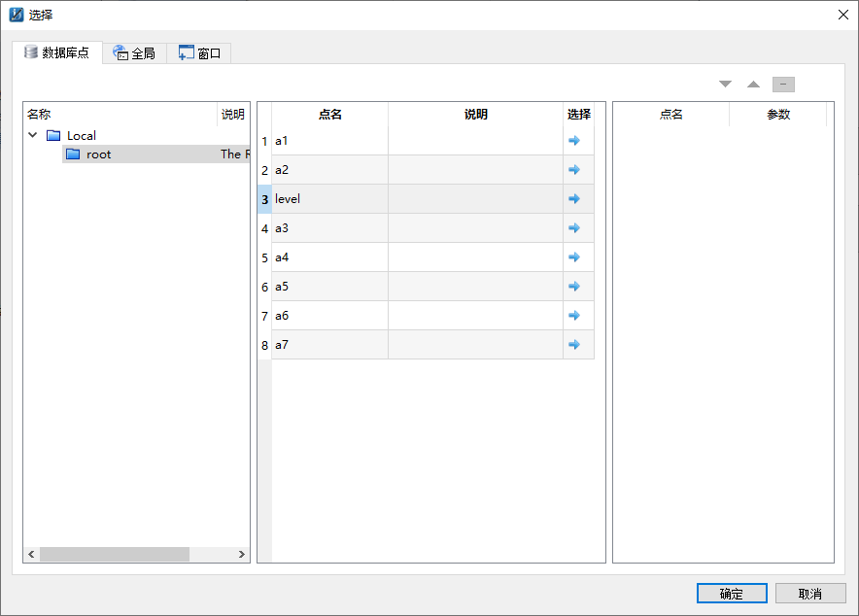Cancel with the 取消 button
This screenshot has width=859, height=616.
click(810, 594)
